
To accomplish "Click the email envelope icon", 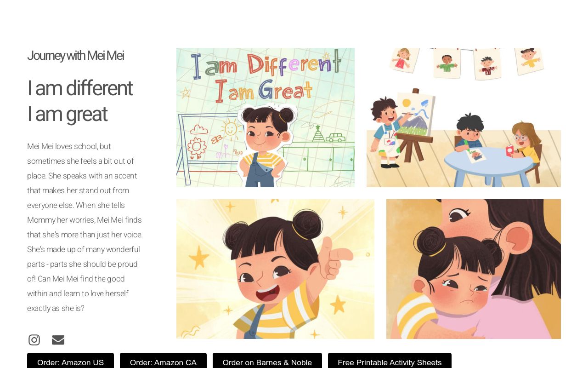I will 58,340.
